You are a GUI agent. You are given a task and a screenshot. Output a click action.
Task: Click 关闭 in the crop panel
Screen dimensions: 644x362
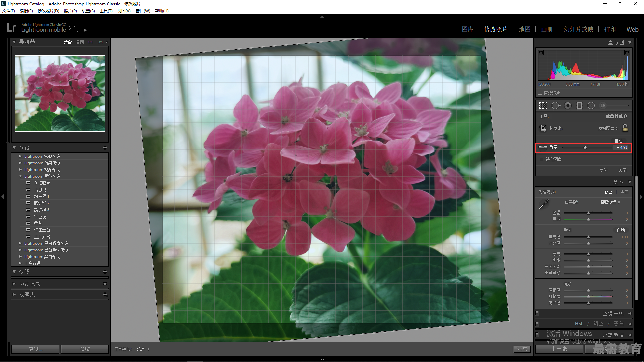[x=622, y=170]
